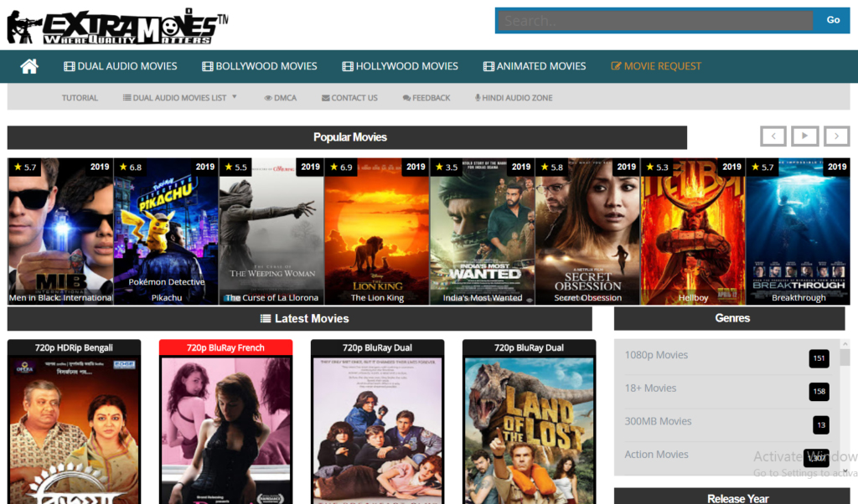Open Men in Black: International poster
Screen dimensions: 858x504
point(60,231)
